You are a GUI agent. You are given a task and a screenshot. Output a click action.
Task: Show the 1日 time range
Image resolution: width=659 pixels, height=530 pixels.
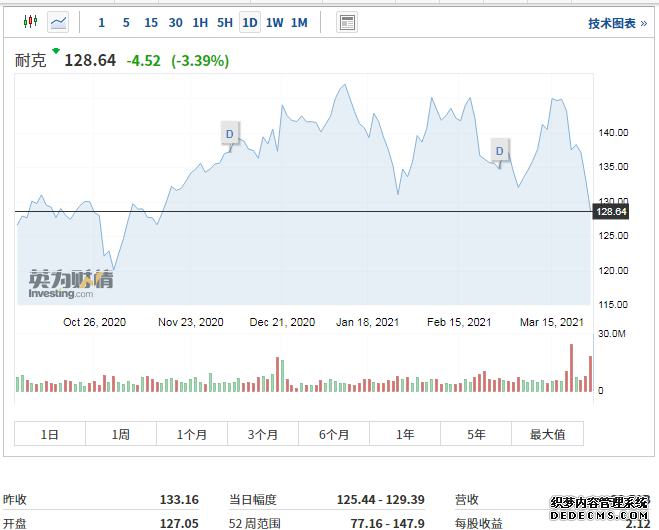[x=50, y=434]
